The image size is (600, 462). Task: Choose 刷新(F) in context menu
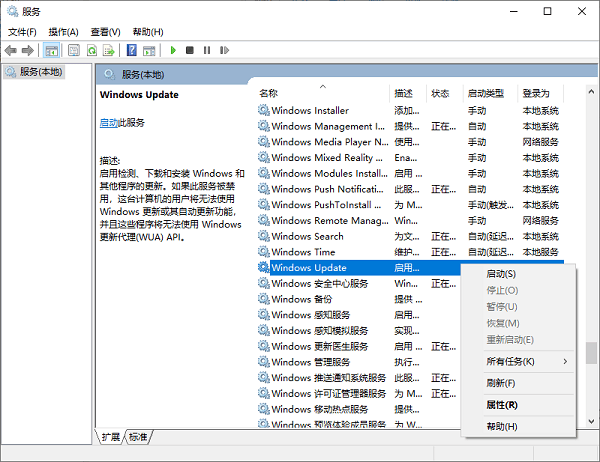pyautogui.click(x=518, y=383)
